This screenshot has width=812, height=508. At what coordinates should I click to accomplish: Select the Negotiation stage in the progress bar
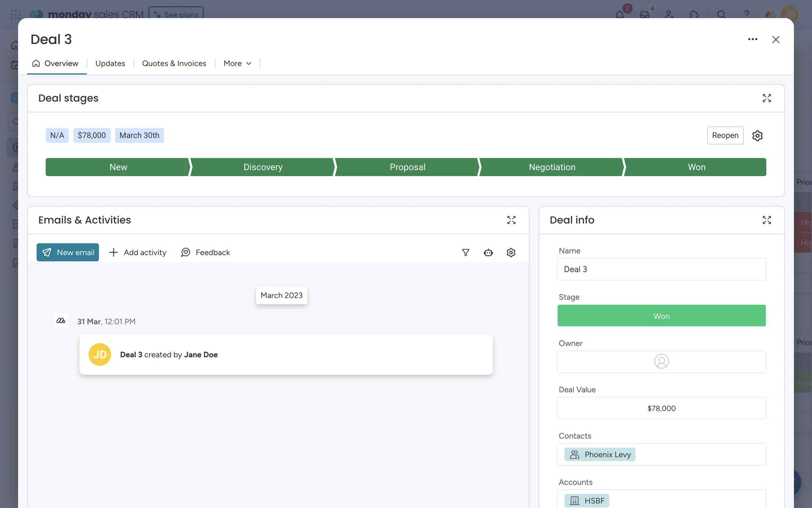(551, 167)
